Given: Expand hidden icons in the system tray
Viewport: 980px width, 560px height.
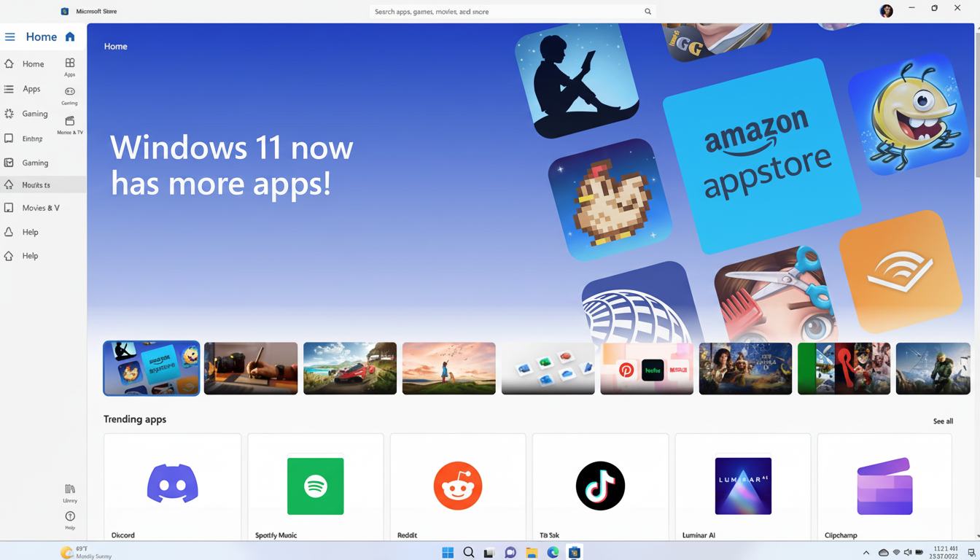Looking at the screenshot, I should (866, 552).
